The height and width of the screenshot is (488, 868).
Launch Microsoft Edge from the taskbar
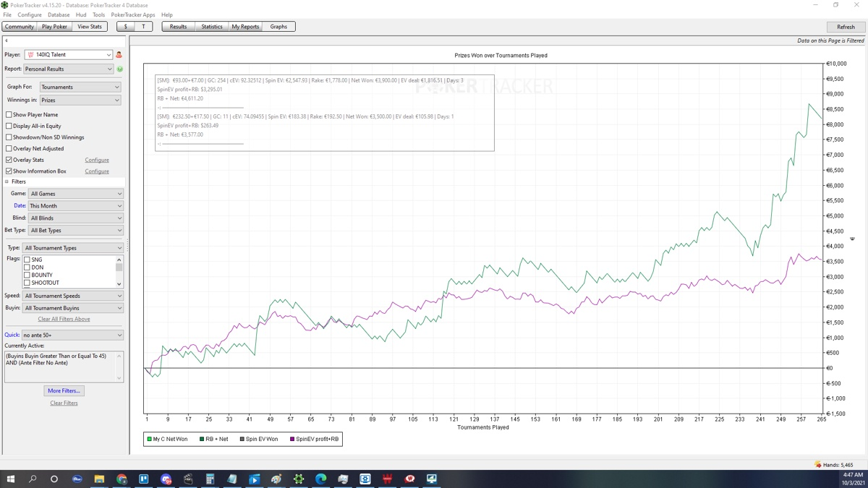tap(321, 479)
